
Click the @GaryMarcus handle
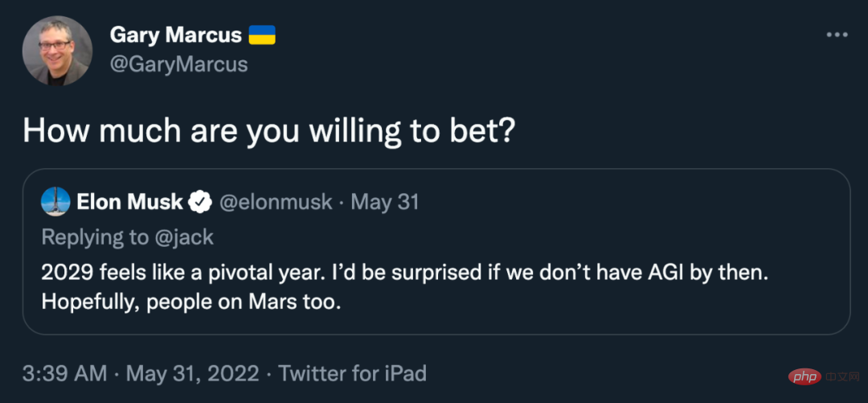click(178, 64)
